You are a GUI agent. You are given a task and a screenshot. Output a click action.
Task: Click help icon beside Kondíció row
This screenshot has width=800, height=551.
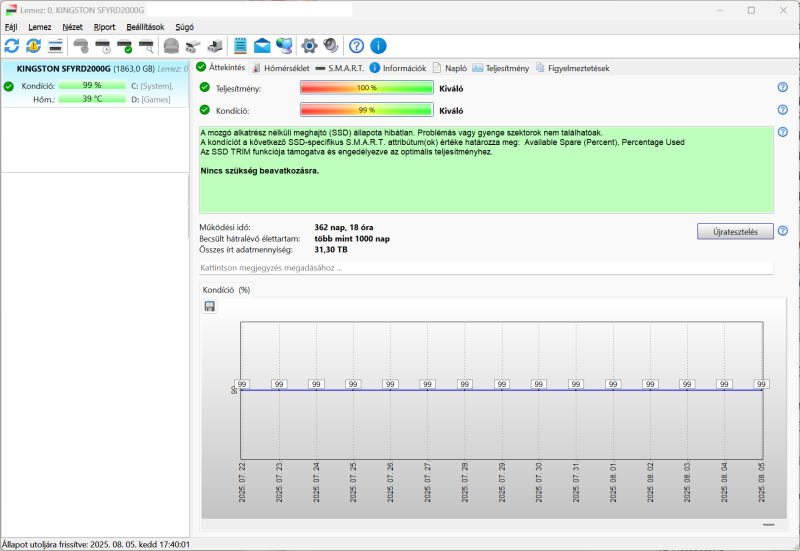coord(783,110)
